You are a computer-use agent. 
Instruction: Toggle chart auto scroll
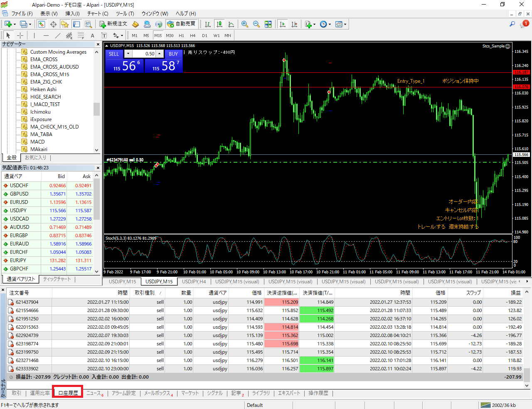pyautogui.click(x=283, y=24)
